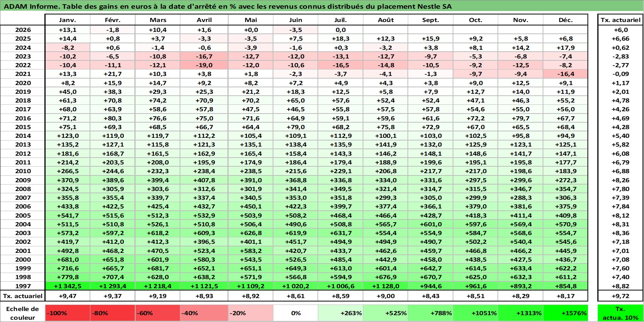Select the '+716,6' cell for January 1999
This screenshot has height=322, width=644.
tap(68, 268)
